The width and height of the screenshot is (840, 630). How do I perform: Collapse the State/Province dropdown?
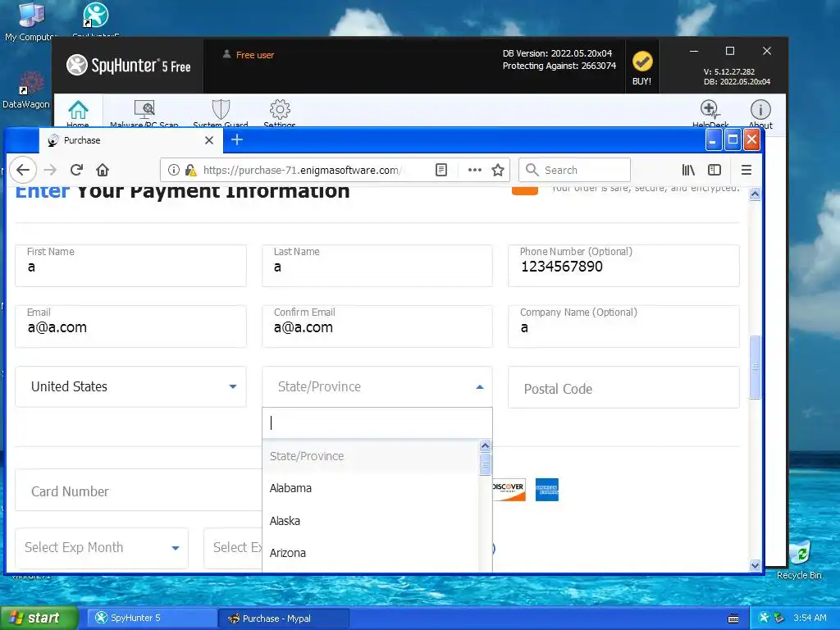(x=377, y=387)
